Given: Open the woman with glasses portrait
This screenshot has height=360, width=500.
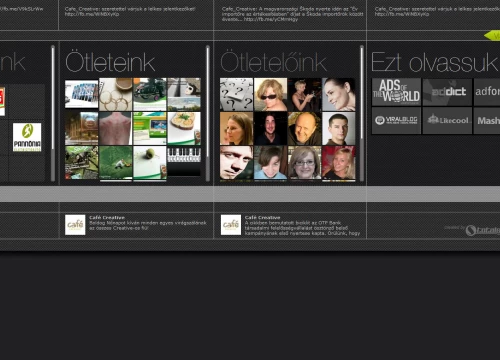Looking at the screenshot, I should (x=304, y=163).
